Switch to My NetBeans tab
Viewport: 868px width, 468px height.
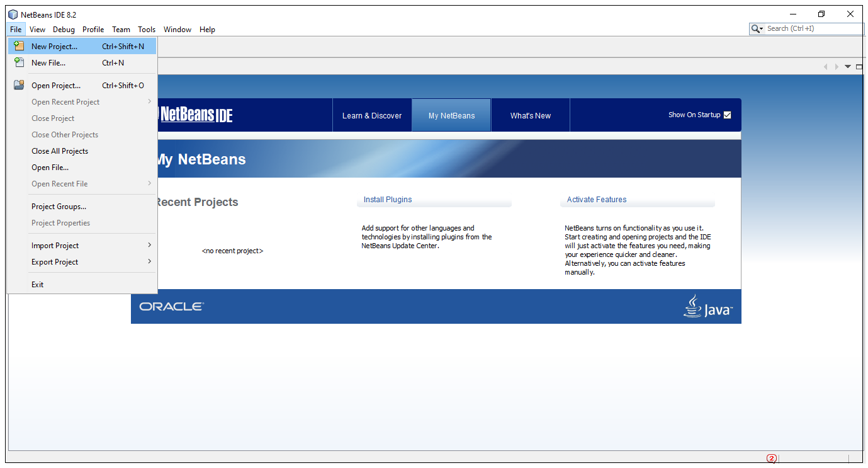click(451, 115)
